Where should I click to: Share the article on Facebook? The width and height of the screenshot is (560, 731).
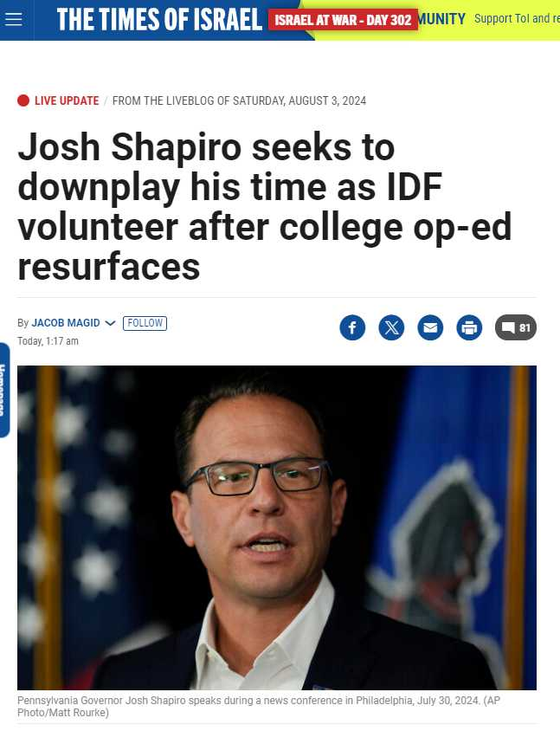pyautogui.click(x=352, y=327)
